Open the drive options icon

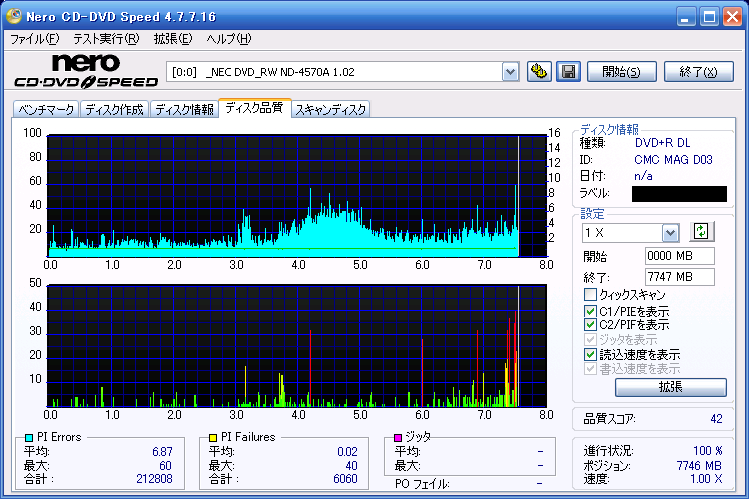[x=539, y=72]
